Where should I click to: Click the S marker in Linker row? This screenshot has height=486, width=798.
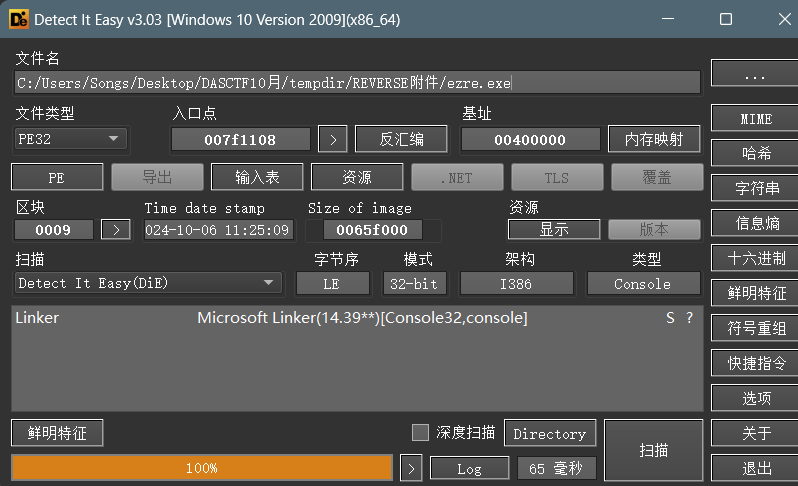click(x=670, y=318)
